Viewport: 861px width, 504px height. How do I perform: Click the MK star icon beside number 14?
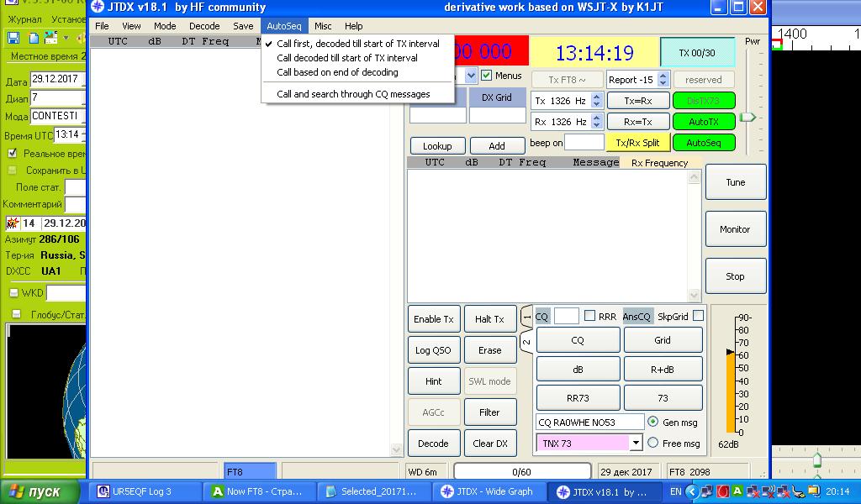(x=12, y=223)
